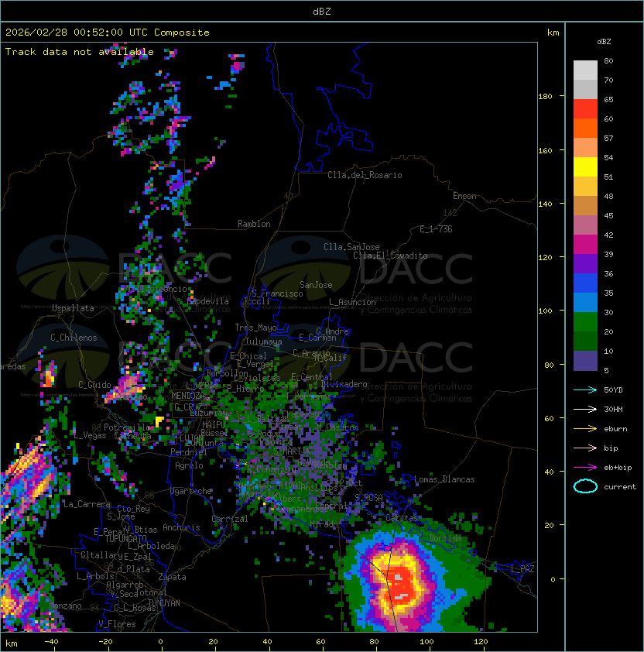644x652 pixels.
Task: Pick the purple swatch in the dBZ scale
Action: [x=585, y=263]
